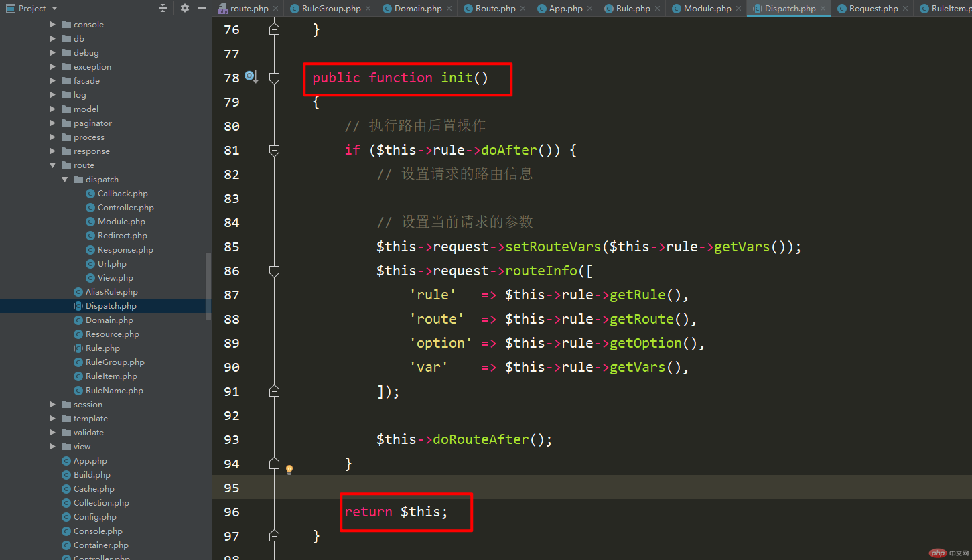Click the getOption method call
The width and height of the screenshot is (972, 560).
tap(646, 343)
